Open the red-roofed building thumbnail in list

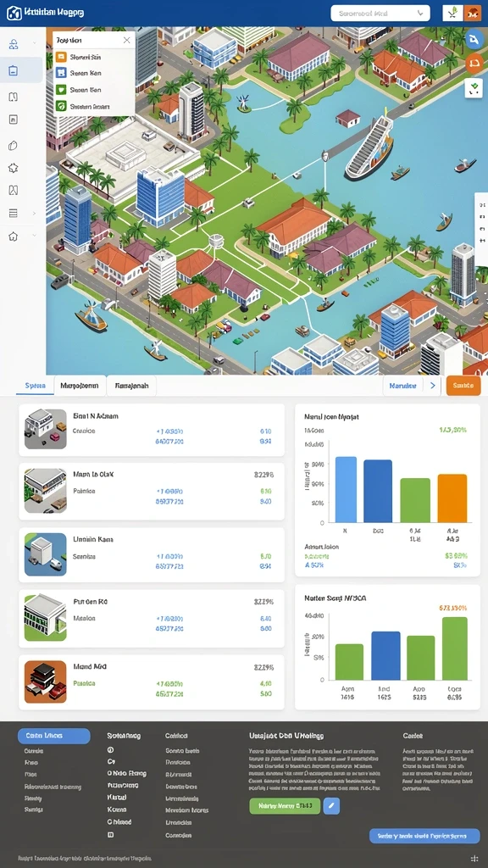[x=46, y=682]
